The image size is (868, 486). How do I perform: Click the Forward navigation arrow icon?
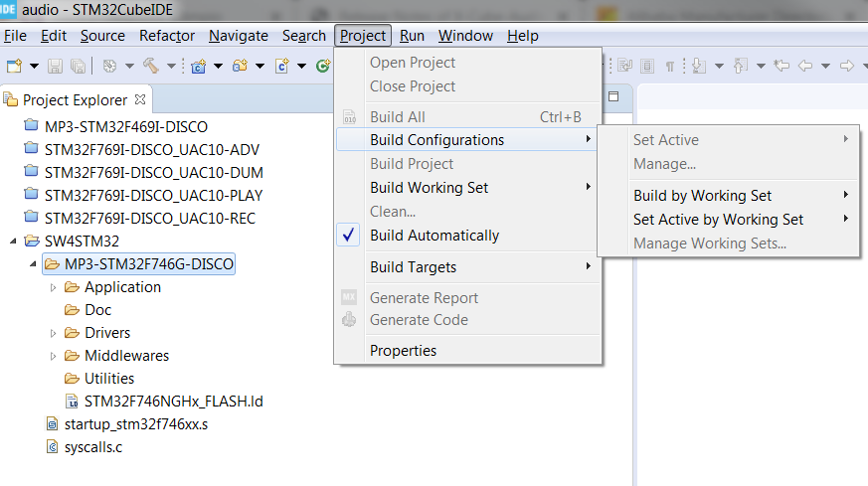(x=847, y=66)
